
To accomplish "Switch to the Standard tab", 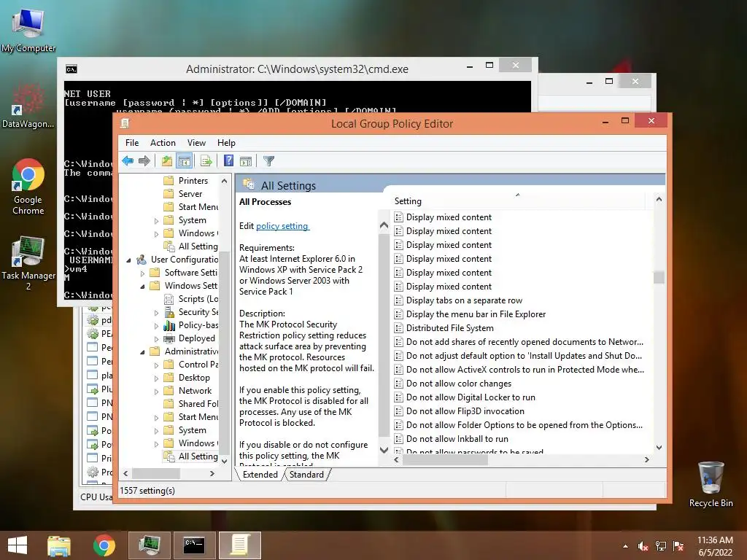I will click(x=306, y=474).
